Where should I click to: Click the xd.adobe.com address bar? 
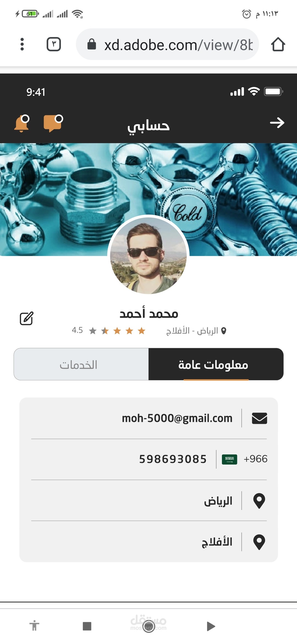pos(167,44)
